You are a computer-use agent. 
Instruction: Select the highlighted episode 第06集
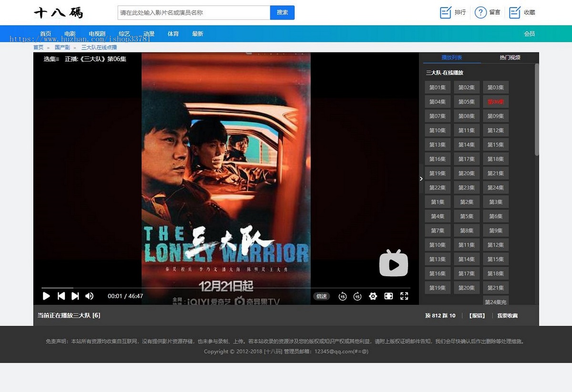click(496, 101)
